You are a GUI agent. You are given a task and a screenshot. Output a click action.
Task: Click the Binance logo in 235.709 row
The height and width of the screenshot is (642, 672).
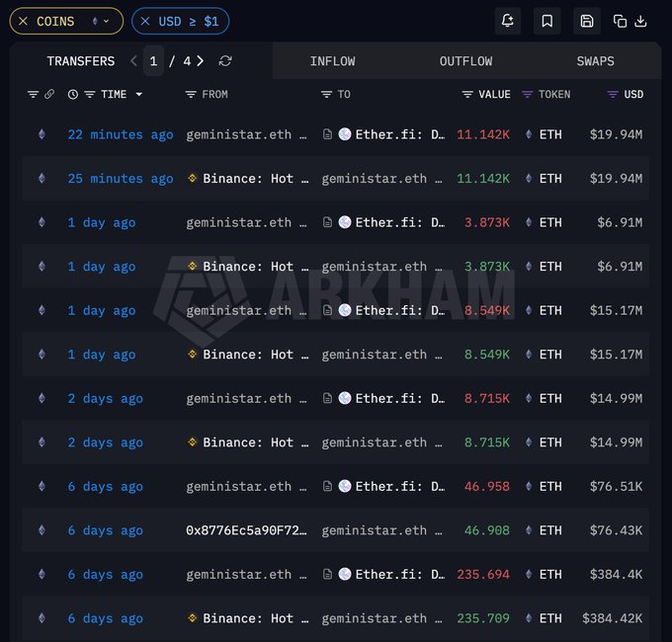coord(193,618)
